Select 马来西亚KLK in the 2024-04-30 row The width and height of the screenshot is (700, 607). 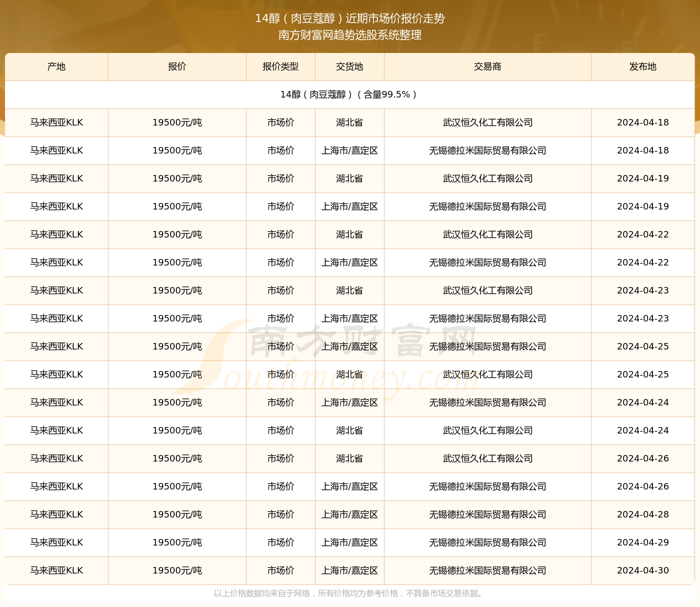(56, 570)
